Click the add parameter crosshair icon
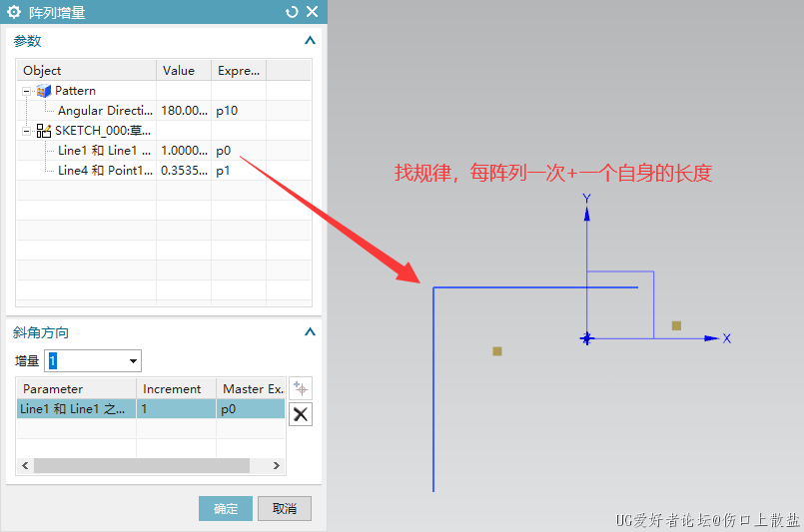Image resolution: width=804 pixels, height=532 pixels. pos(300,389)
